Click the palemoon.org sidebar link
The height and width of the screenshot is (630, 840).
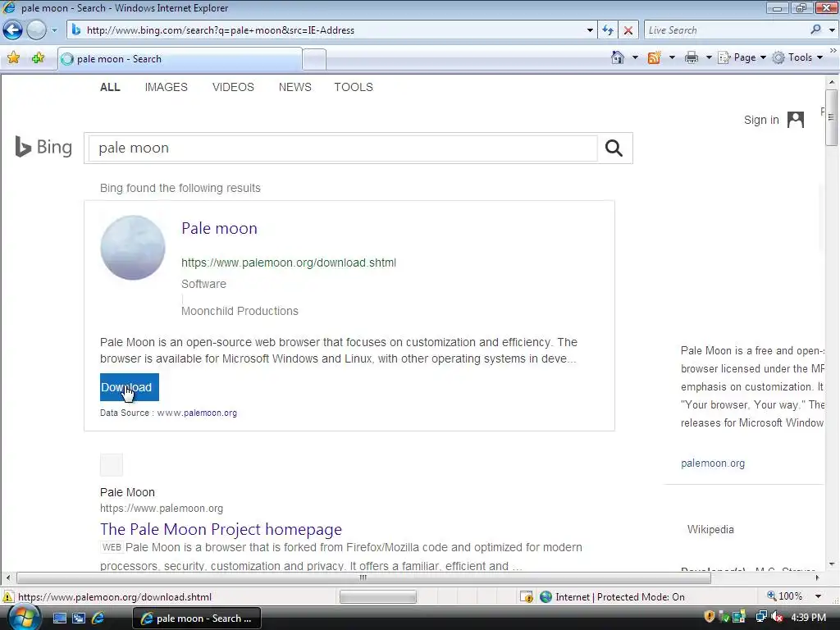pyautogui.click(x=713, y=463)
